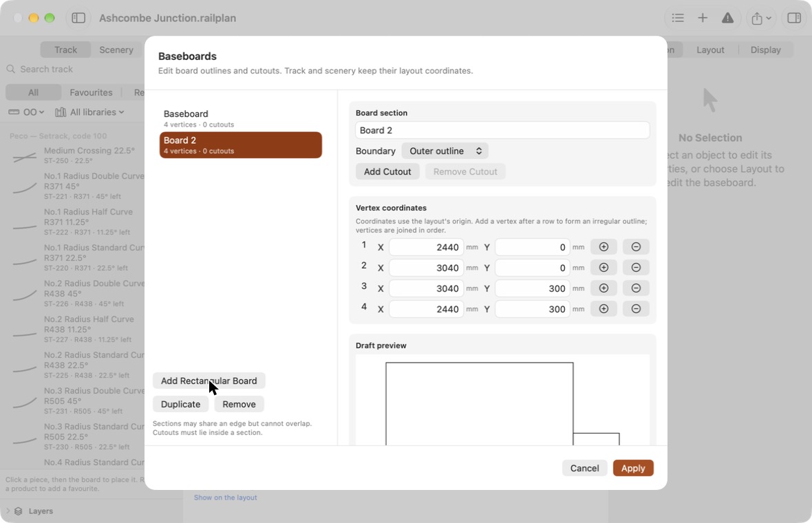
Task: Click the Draft preview outline
Action: click(x=502, y=401)
